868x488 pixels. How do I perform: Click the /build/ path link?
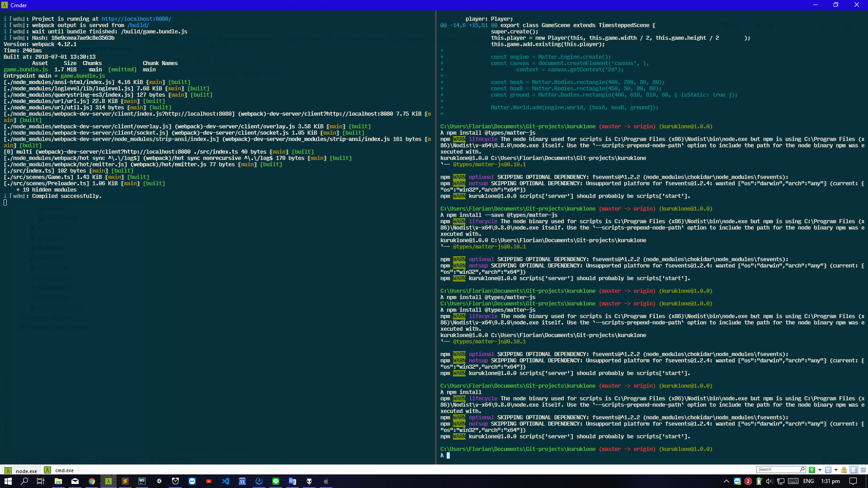point(138,25)
